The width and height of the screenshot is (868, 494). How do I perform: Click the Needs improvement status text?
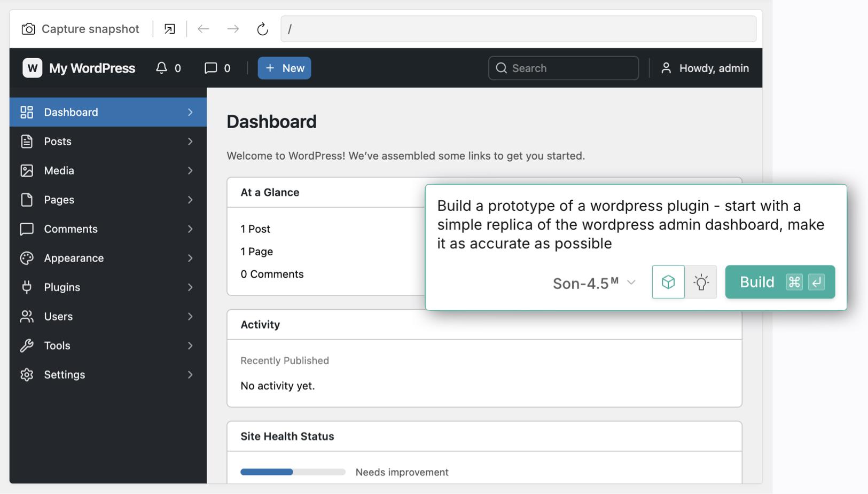point(402,472)
